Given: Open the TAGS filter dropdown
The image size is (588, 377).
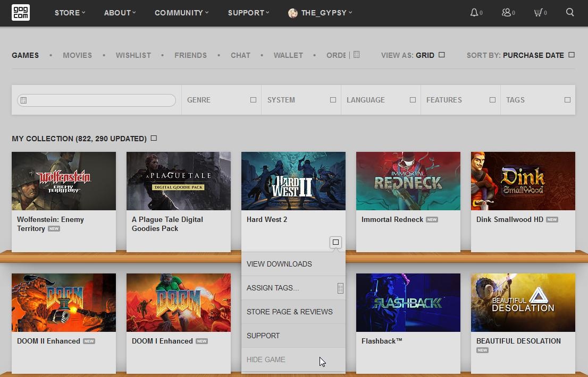Looking at the screenshot, I should point(537,100).
